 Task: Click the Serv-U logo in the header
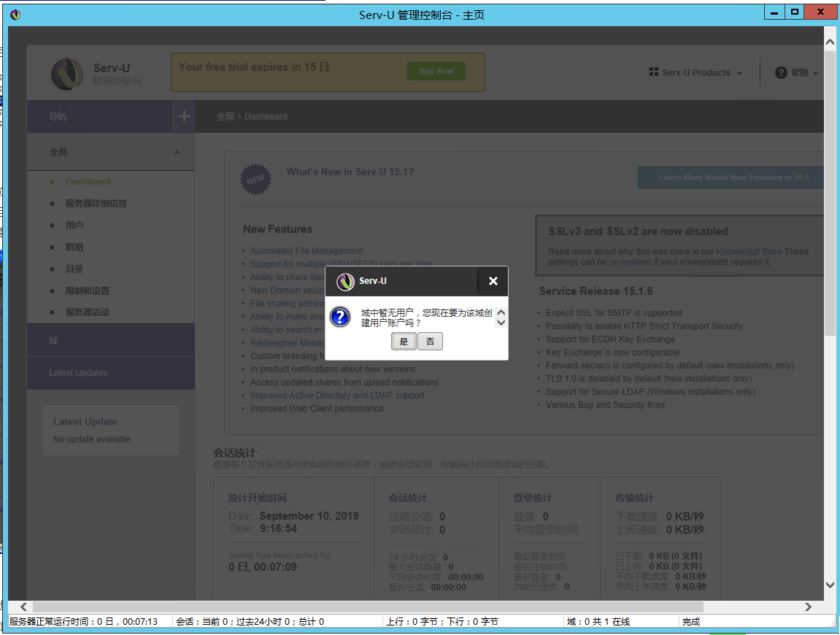coord(67,74)
